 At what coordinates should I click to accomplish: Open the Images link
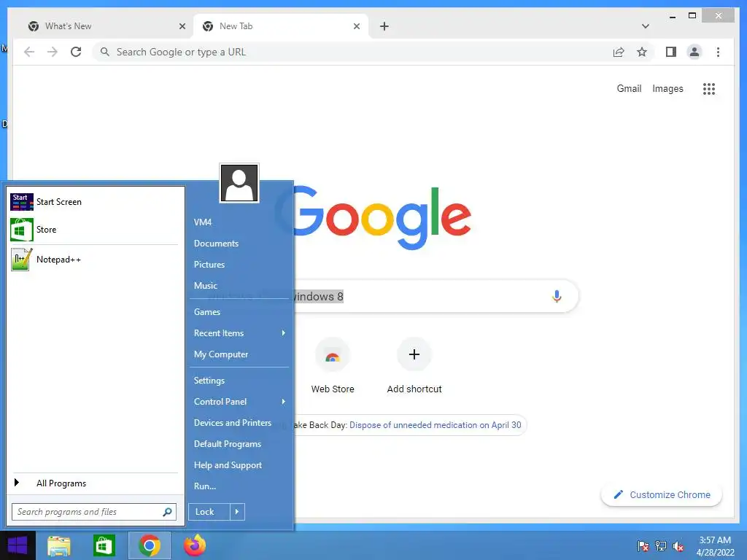pos(667,88)
